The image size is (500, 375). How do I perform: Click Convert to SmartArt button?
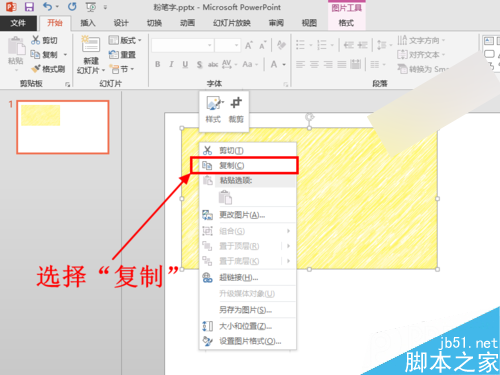(x=423, y=69)
